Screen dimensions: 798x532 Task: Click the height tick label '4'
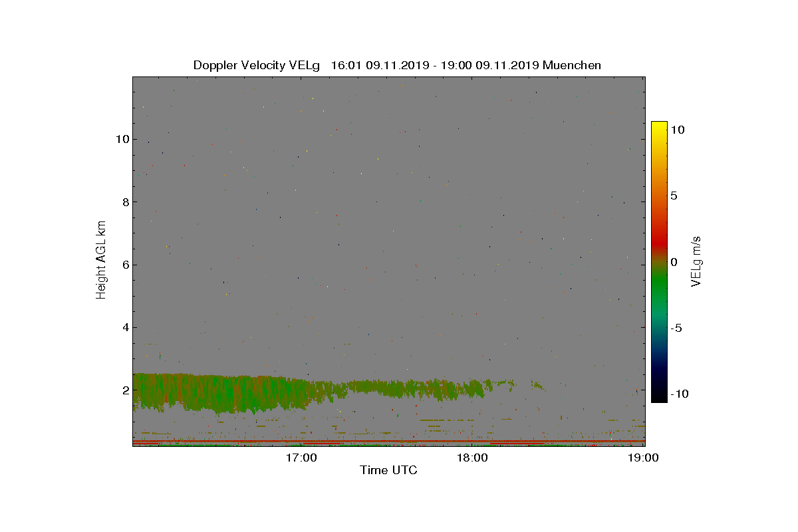tap(124, 327)
